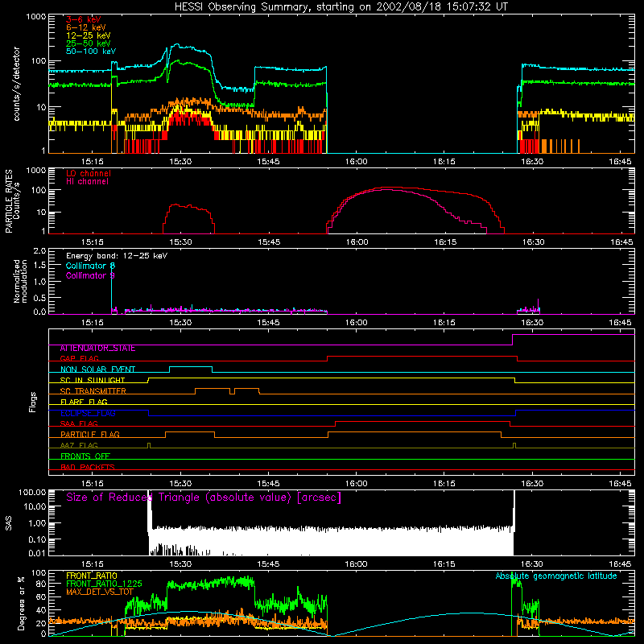The width and height of the screenshot is (644, 644).
Task: Click the 'Degrees or %' axis label
Action: 21,603
